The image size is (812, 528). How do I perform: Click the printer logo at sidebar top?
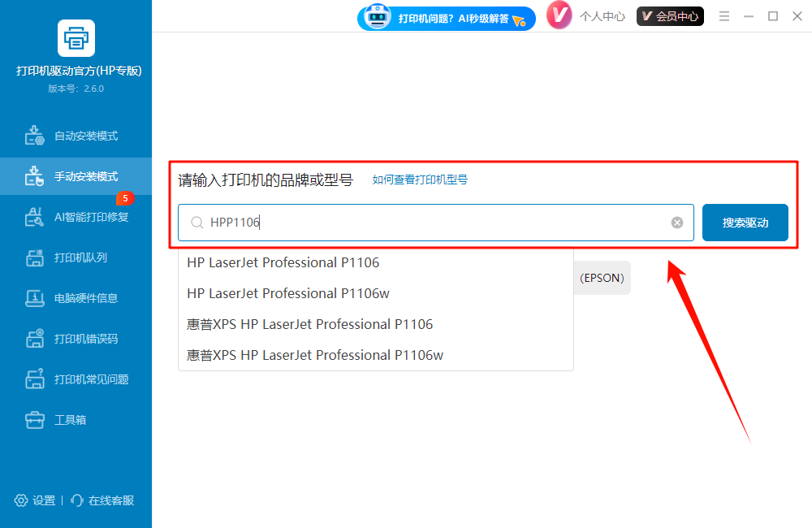(76, 38)
